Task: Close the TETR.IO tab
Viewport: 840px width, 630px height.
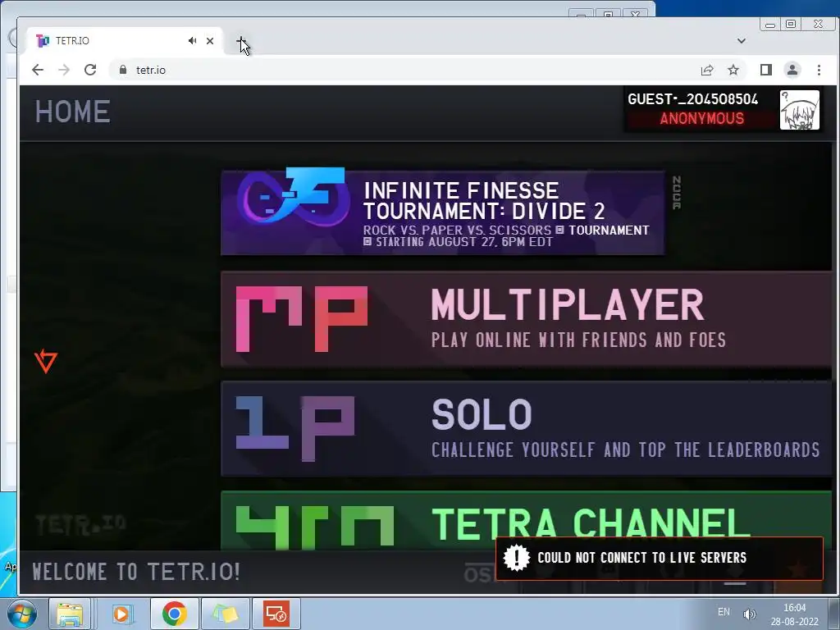Action: (210, 41)
